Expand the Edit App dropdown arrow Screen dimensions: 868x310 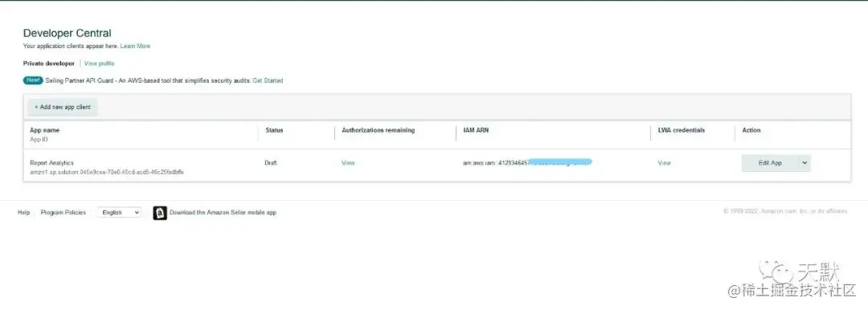click(805, 163)
